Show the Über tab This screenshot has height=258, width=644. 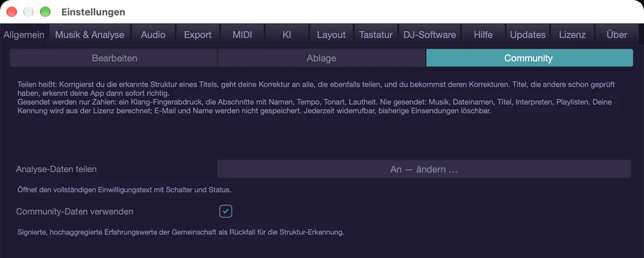[617, 34]
